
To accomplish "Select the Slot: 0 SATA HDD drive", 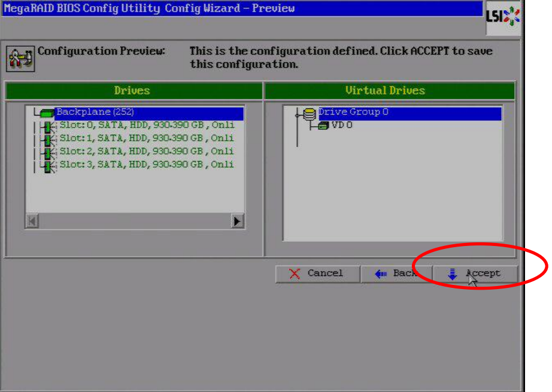I will [x=147, y=125].
